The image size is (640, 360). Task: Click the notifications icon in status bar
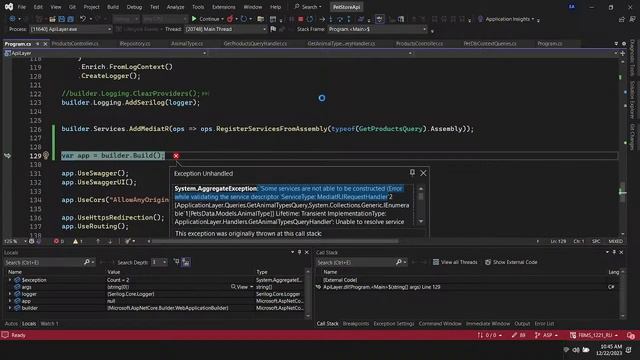click(631, 335)
